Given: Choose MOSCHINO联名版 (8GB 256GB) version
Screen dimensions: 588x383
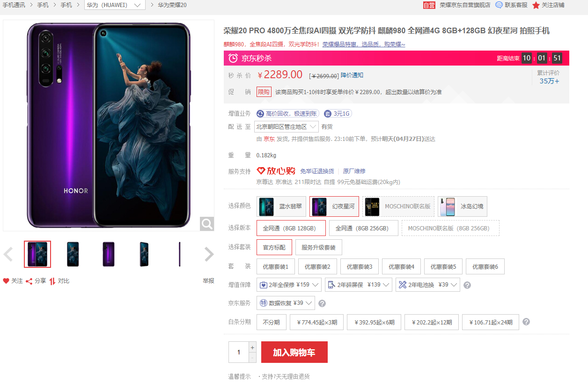Looking at the screenshot, I should pyautogui.click(x=450, y=228).
